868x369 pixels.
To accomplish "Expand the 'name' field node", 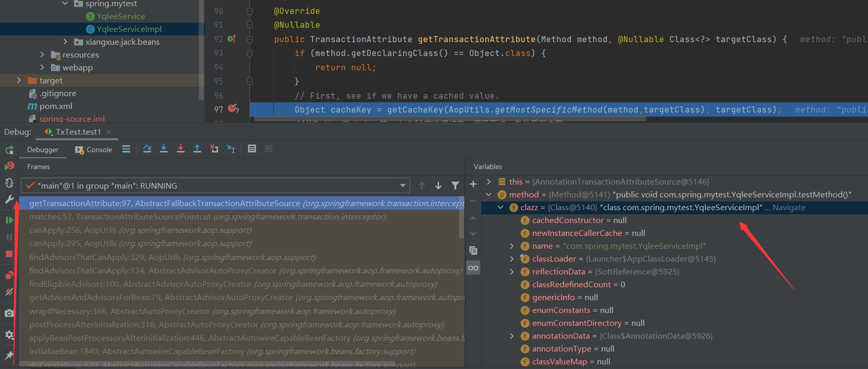I will coord(512,246).
